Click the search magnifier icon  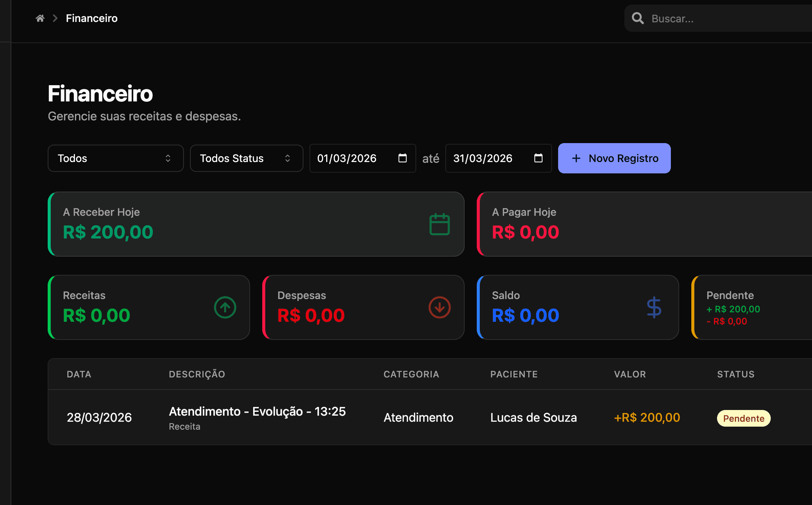click(x=638, y=18)
